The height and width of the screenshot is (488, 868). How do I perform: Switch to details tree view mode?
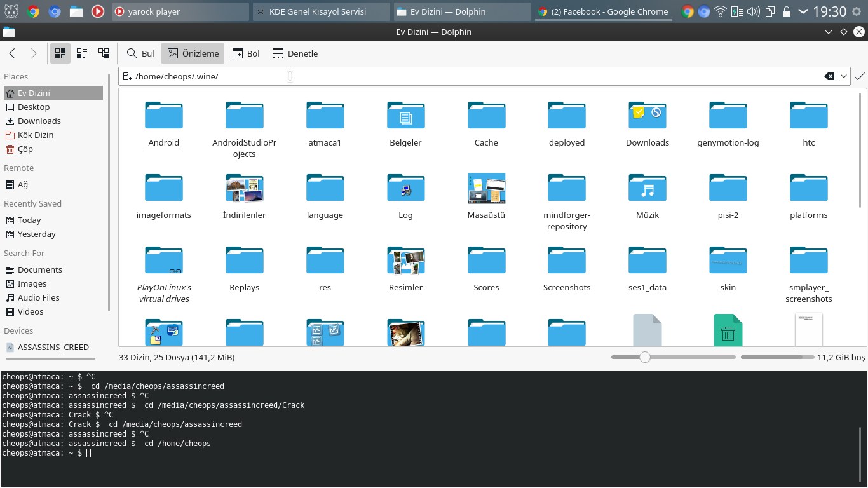coord(104,53)
